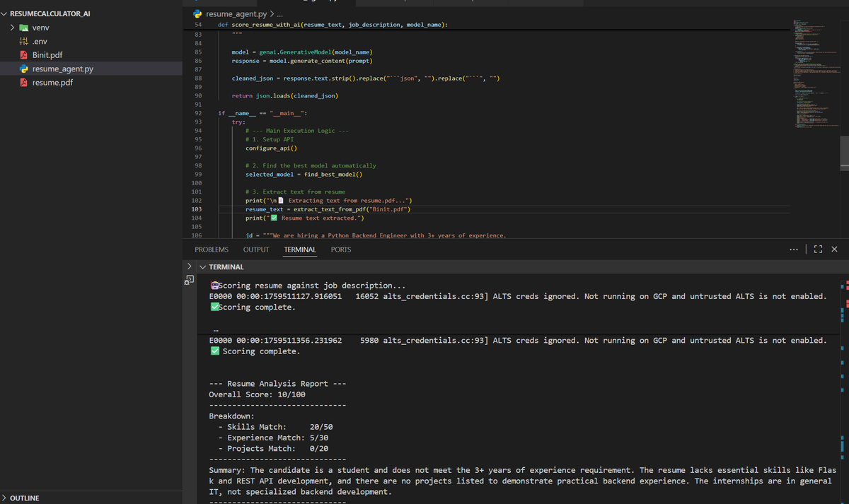Click the 'Experience Match: 5/30' terminal line
The width and height of the screenshot is (849, 504).
pos(273,438)
